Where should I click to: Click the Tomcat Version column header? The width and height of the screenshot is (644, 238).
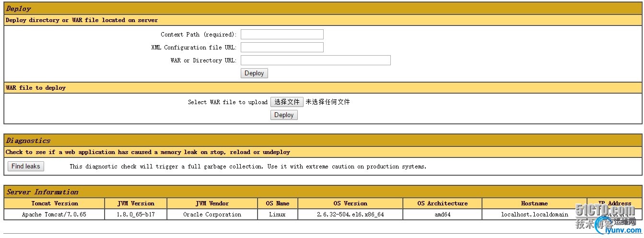click(x=54, y=203)
